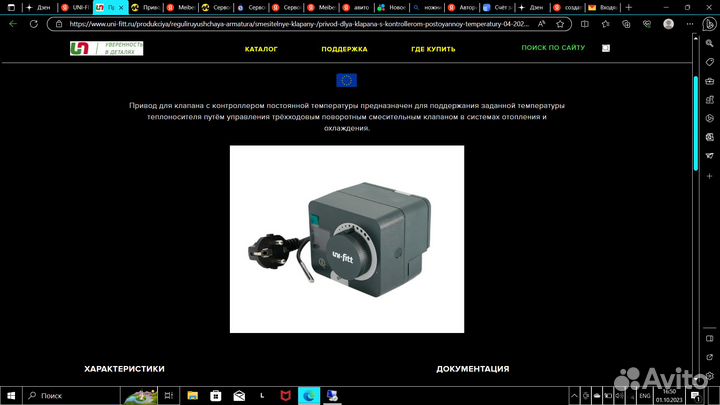Open Read aloud from address bar
This screenshot has width=720, height=405.
click(542, 24)
